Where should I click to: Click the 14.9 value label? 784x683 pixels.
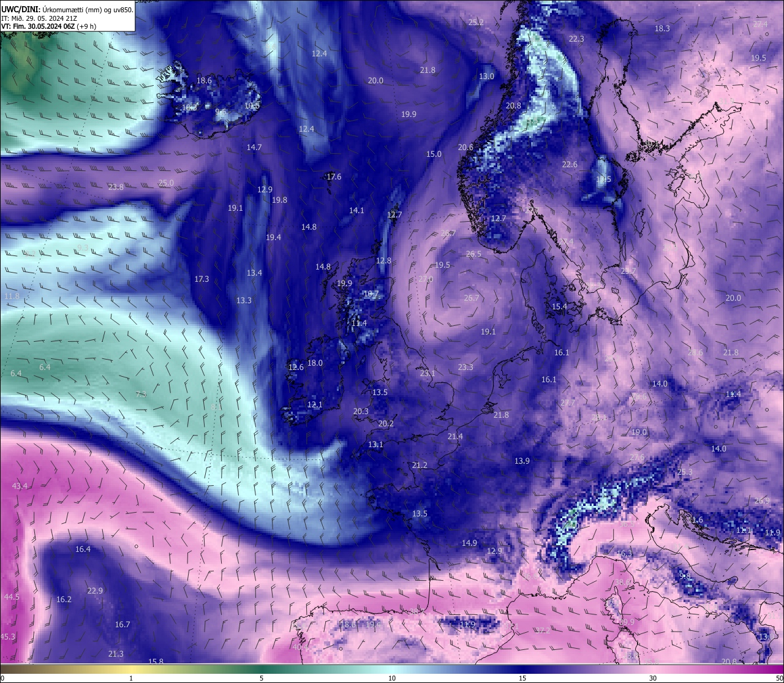[x=469, y=543]
